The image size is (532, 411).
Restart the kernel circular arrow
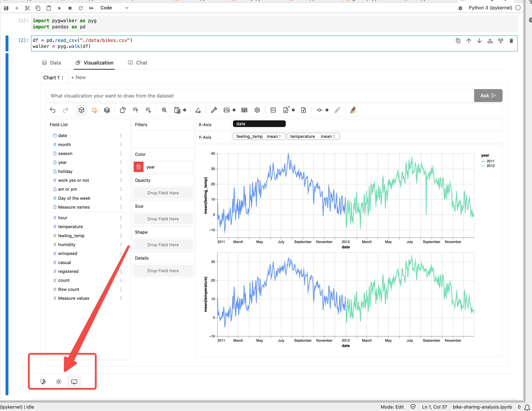81,8
